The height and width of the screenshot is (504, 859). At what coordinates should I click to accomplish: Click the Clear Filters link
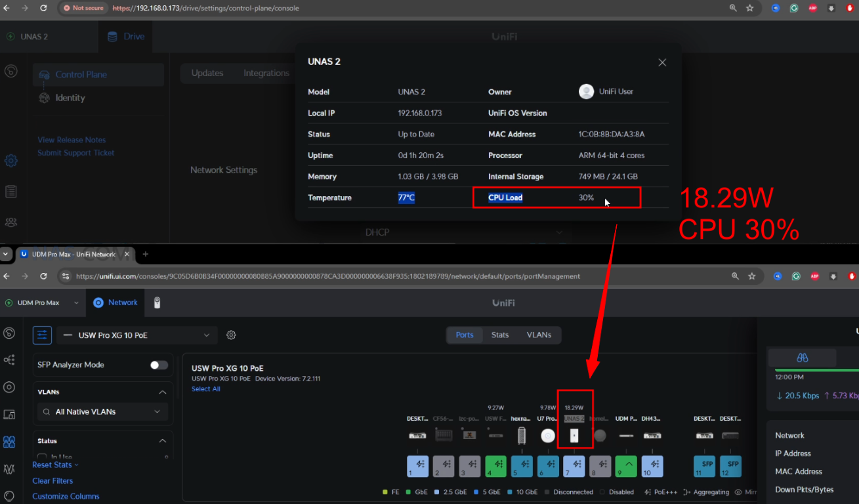click(52, 481)
